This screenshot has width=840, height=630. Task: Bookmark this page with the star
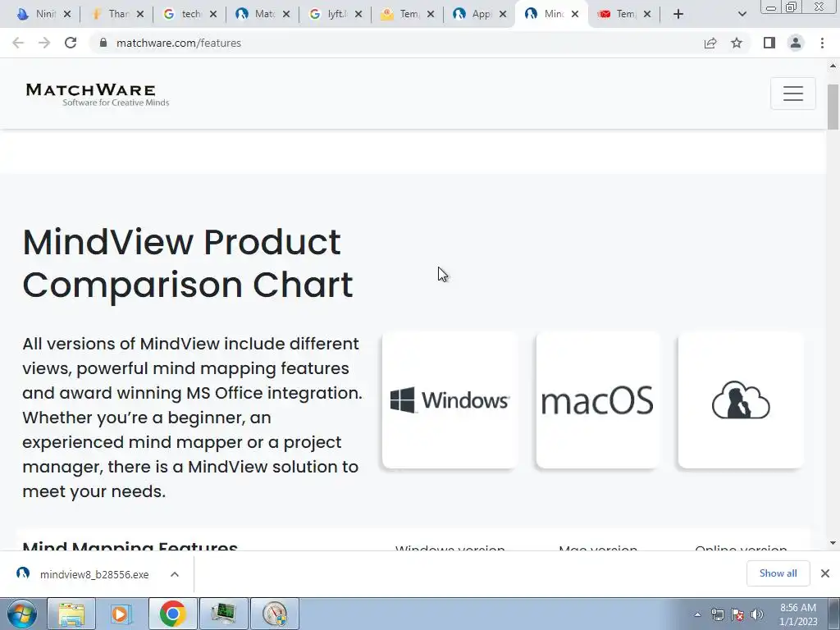click(737, 43)
